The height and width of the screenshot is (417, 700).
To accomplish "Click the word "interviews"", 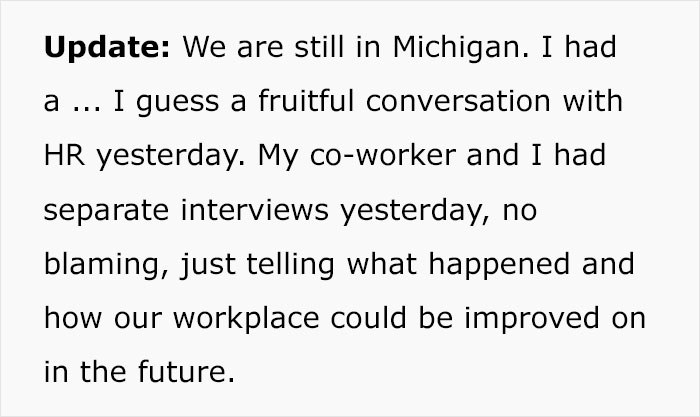I will coord(254,209).
